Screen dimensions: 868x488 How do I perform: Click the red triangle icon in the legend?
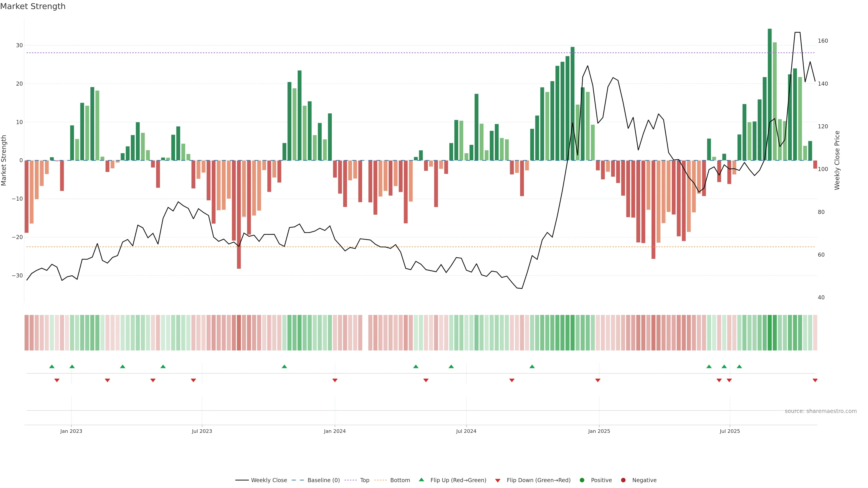coord(497,481)
